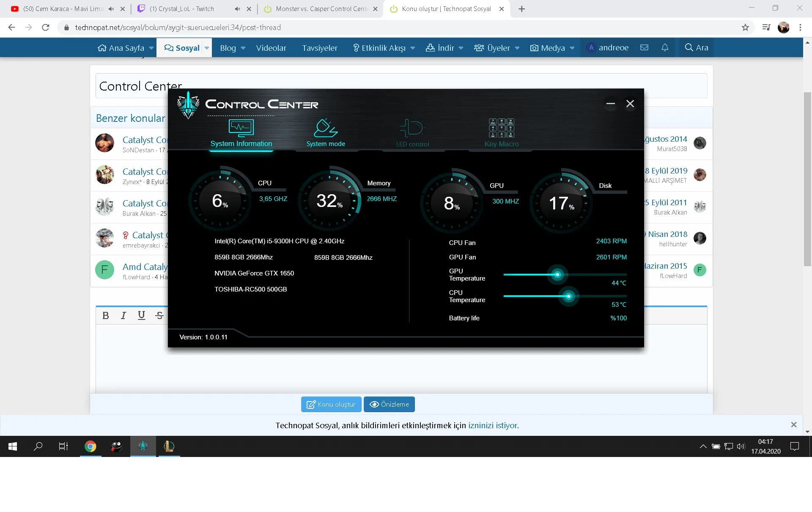Expand the Üyeler dropdown arrow
This screenshot has width=812, height=512.
pyautogui.click(x=517, y=48)
